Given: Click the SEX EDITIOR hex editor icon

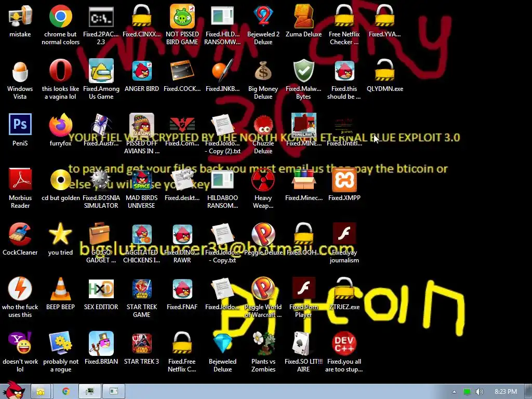Looking at the screenshot, I should click(101, 289).
